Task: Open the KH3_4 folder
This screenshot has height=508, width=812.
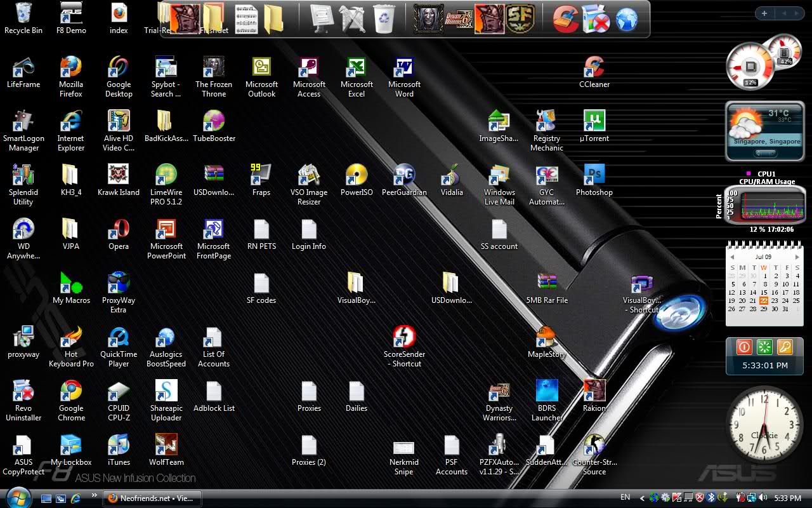Action: click(71, 180)
